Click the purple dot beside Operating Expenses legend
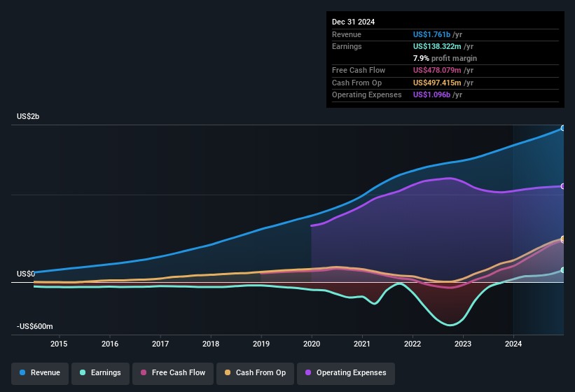This screenshot has width=575, height=392. [307, 373]
